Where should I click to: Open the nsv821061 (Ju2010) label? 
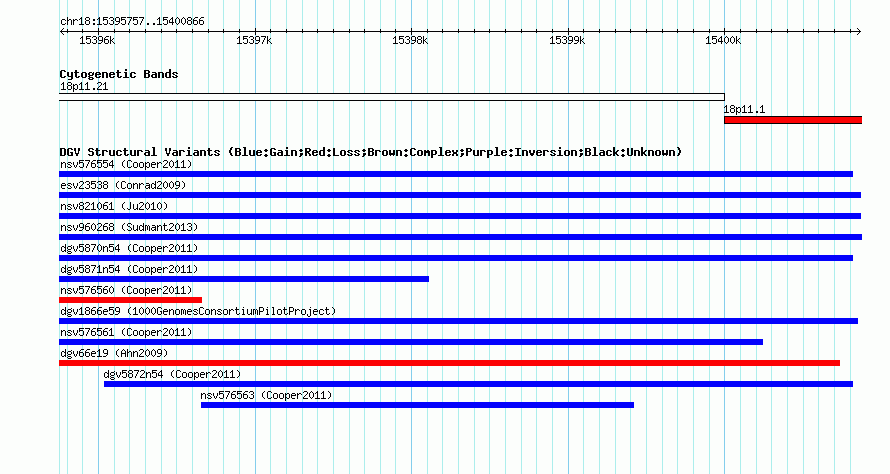(114, 207)
